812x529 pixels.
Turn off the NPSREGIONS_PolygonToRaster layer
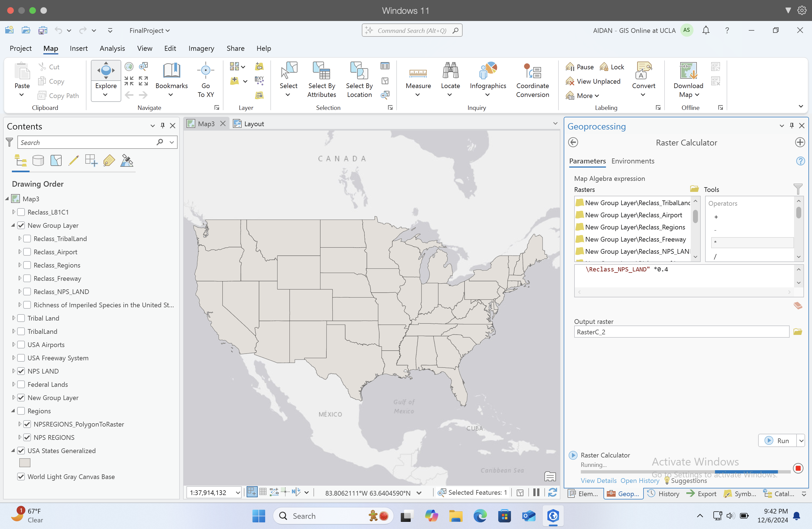tap(27, 424)
